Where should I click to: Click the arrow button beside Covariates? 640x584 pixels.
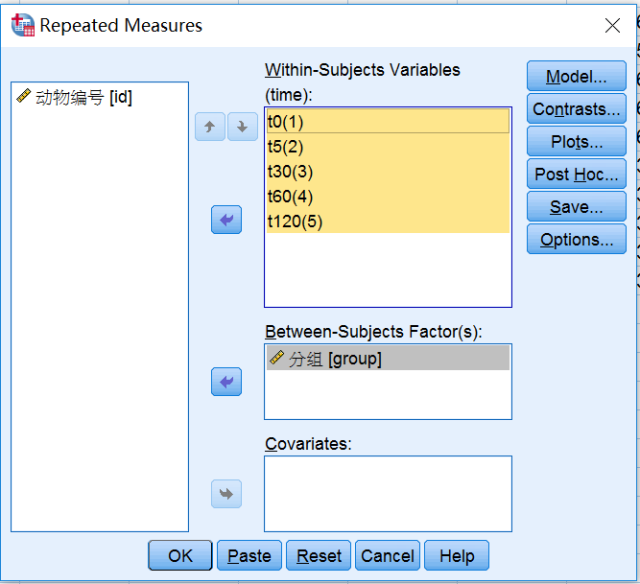(x=227, y=494)
